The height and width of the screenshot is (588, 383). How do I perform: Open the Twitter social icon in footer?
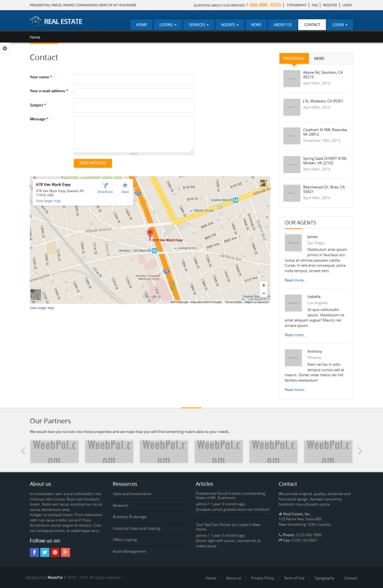(45, 552)
